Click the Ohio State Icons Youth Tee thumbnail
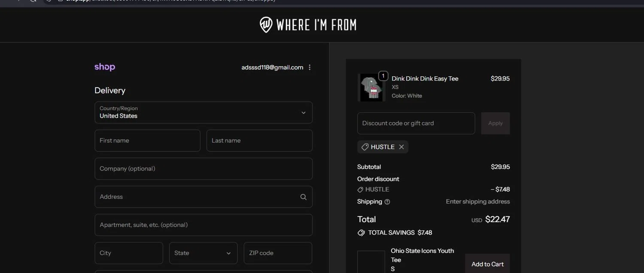Image resolution: width=644 pixels, height=273 pixels. [371, 262]
